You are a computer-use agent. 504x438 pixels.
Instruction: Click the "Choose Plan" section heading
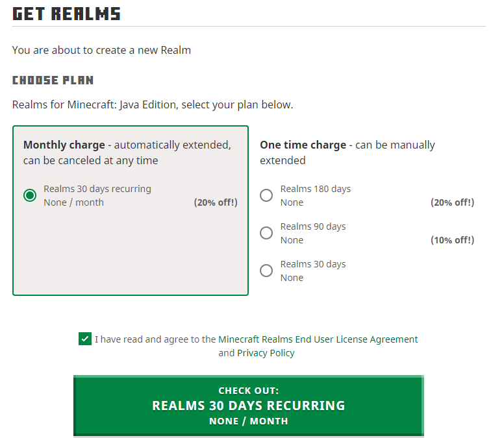53,80
